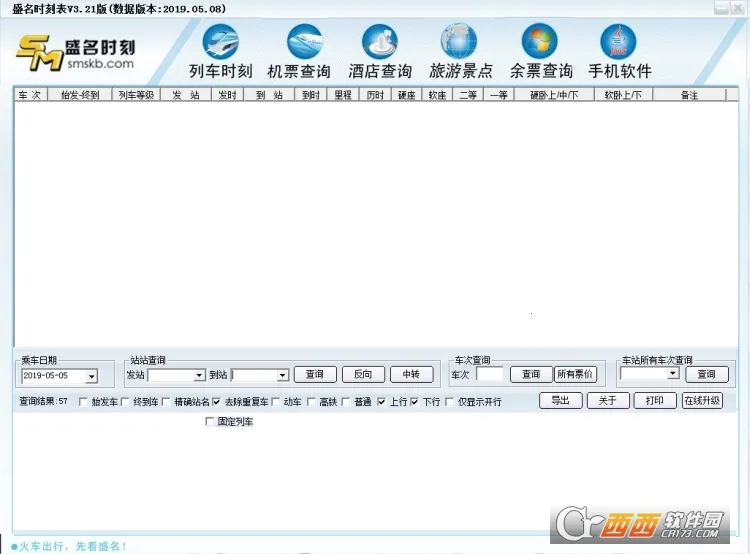Expand the 车站所有车次查询 station dropdown
This screenshot has width=750, height=554.
673,373
